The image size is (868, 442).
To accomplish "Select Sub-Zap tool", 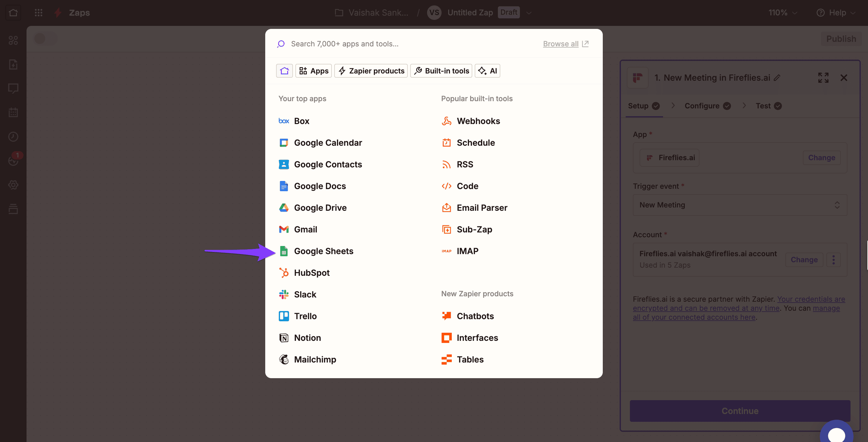I will (x=467, y=230).
